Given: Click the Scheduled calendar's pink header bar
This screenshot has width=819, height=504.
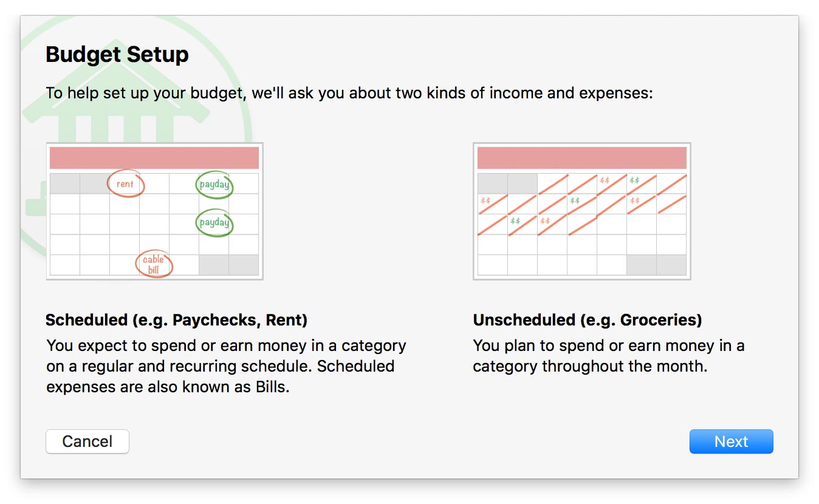Looking at the screenshot, I should (154, 158).
